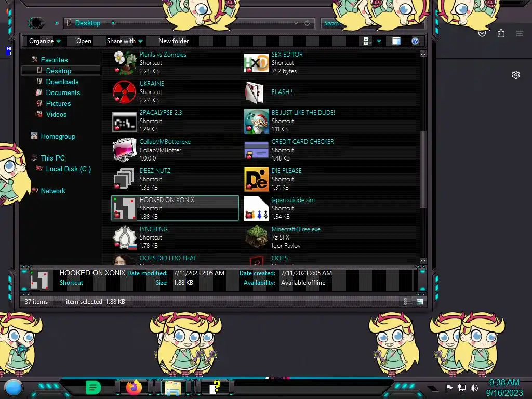This screenshot has height=399, width=532.
Task: Switch to large icons view in status bar
Action: [x=420, y=302]
